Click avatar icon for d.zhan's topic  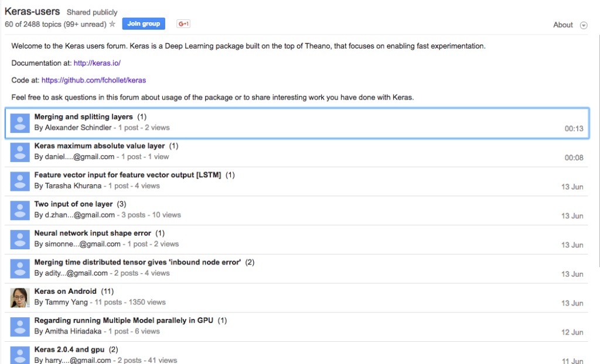[20, 210]
